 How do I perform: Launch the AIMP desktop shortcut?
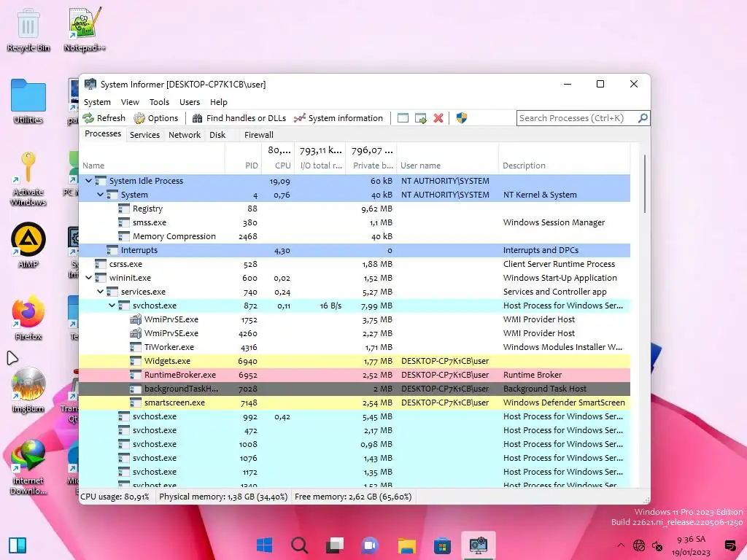[28, 245]
